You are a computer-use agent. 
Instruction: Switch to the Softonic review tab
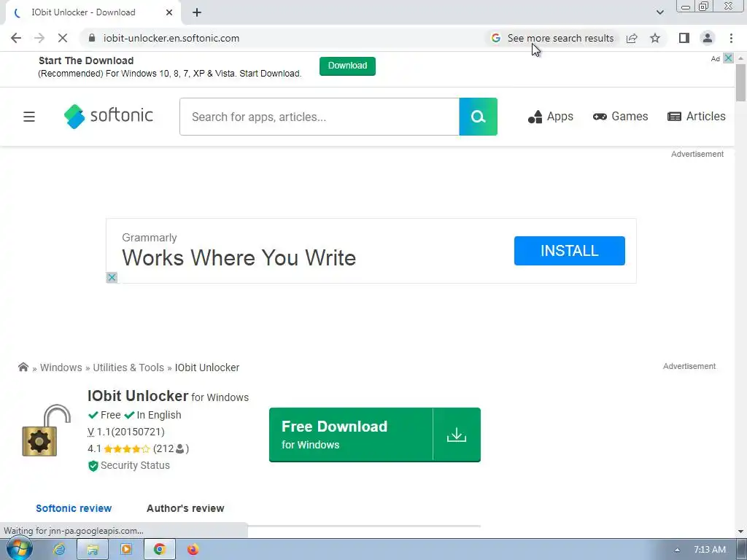74,508
